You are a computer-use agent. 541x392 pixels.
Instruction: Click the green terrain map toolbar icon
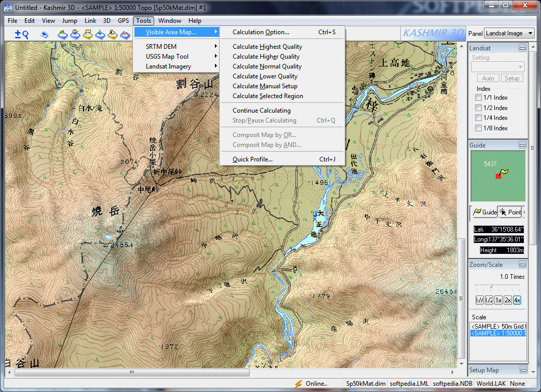click(62, 34)
